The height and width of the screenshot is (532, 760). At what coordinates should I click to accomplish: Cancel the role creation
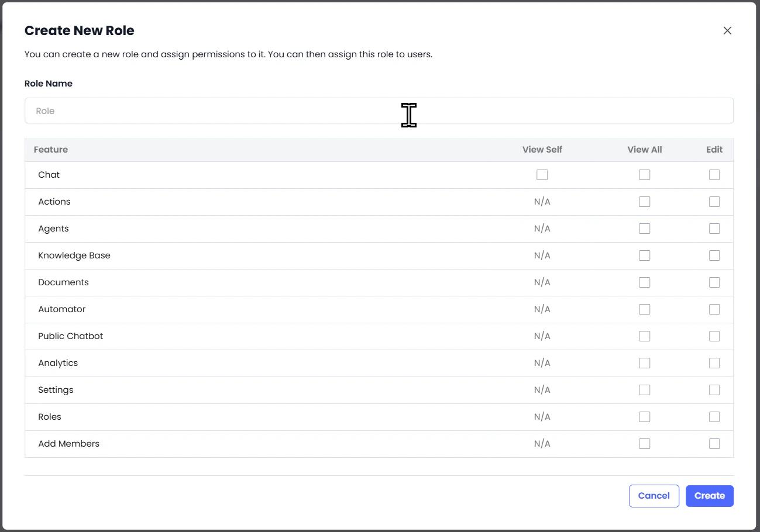(x=654, y=496)
